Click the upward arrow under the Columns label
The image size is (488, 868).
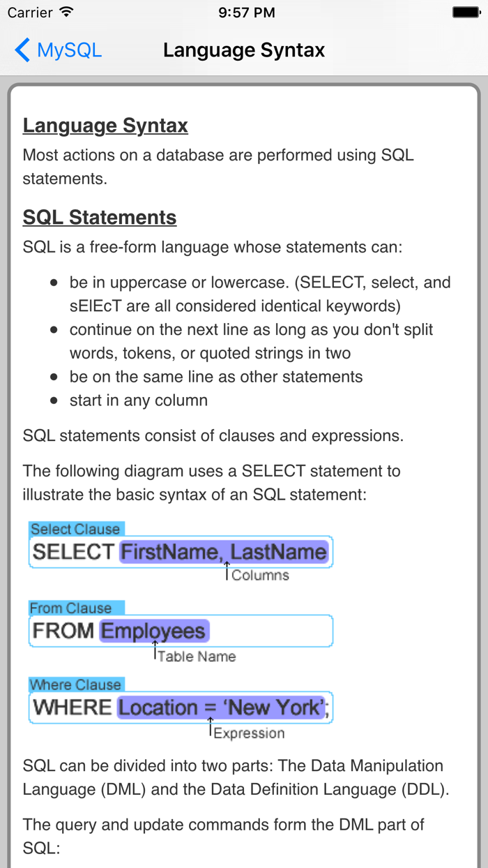coord(227,569)
